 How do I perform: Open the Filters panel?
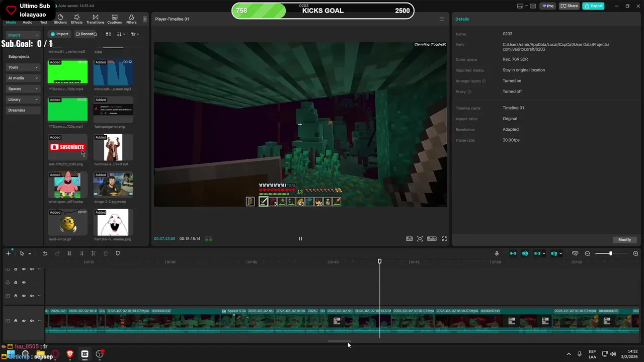tap(131, 19)
